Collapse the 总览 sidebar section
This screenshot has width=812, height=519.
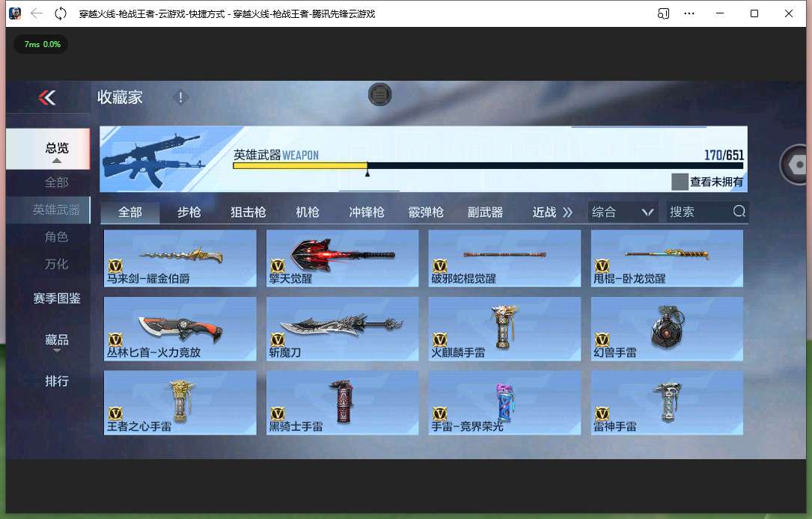(48, 149)
